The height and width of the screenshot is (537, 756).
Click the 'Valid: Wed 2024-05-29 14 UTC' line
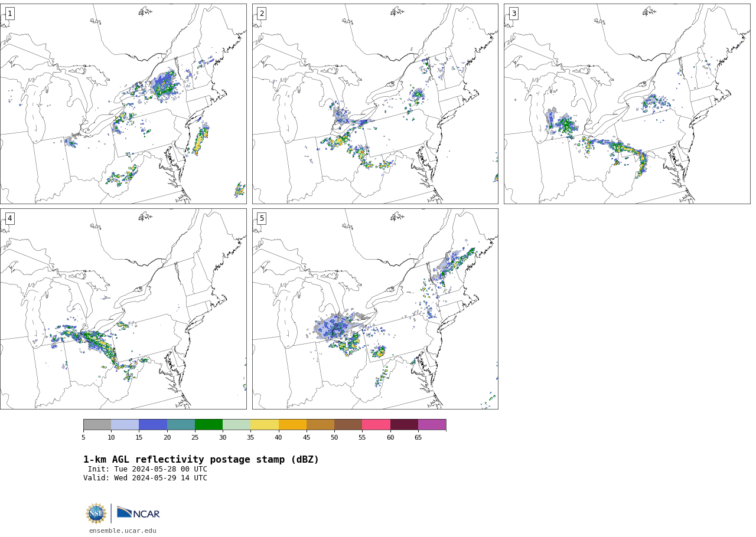(145, 478)
